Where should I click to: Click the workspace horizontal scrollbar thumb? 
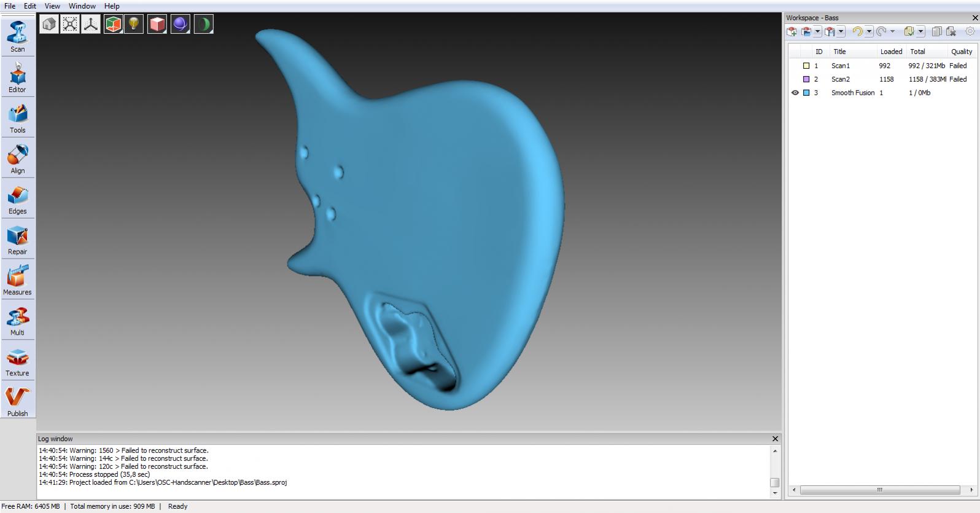click(880, 490)
